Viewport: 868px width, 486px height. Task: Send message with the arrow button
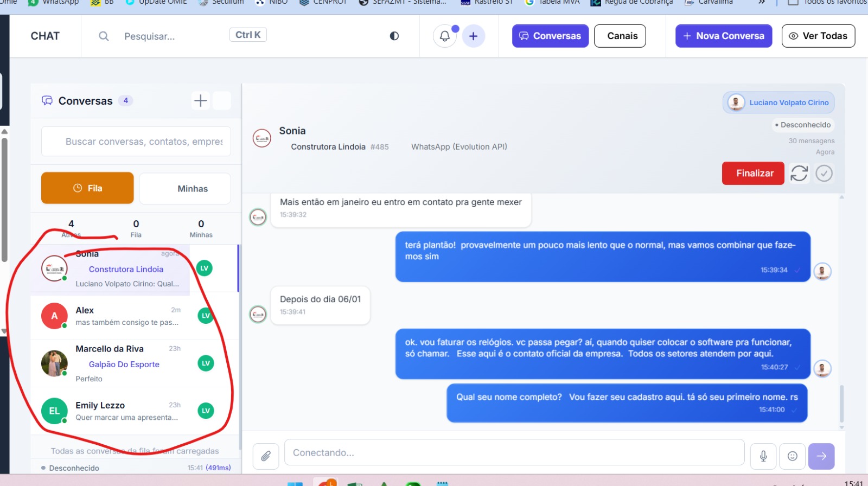[x=821, y=456]
